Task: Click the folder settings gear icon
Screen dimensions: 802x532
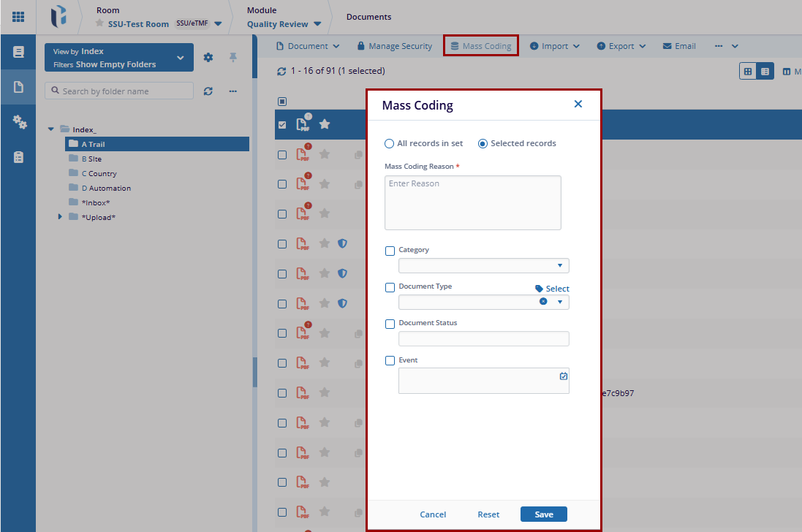Action: 208,58
